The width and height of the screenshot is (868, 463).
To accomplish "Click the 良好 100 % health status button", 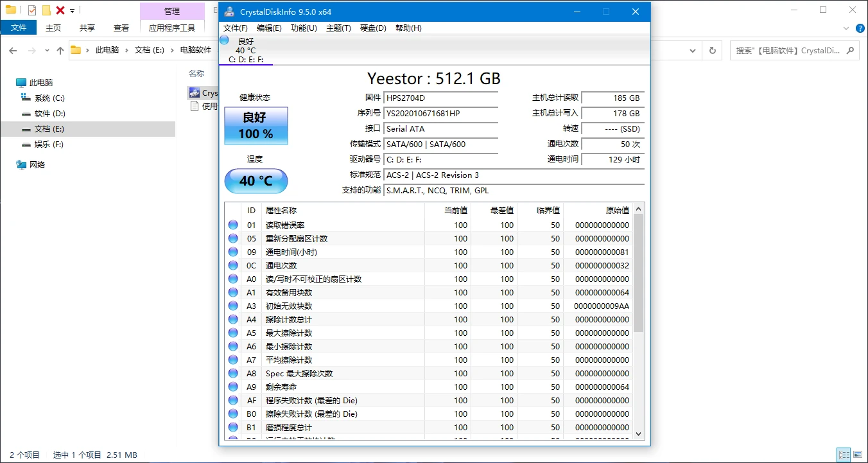I will click(x=256, y=126).
